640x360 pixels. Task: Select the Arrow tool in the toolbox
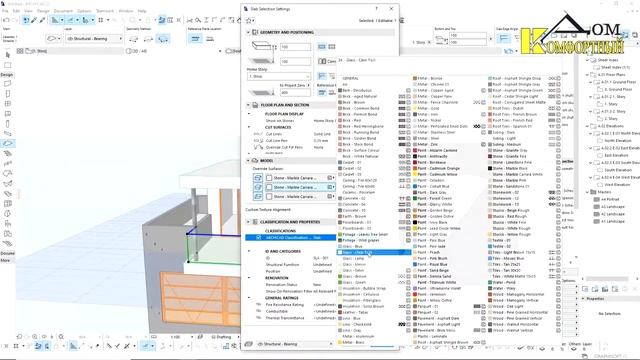point(7,54)
